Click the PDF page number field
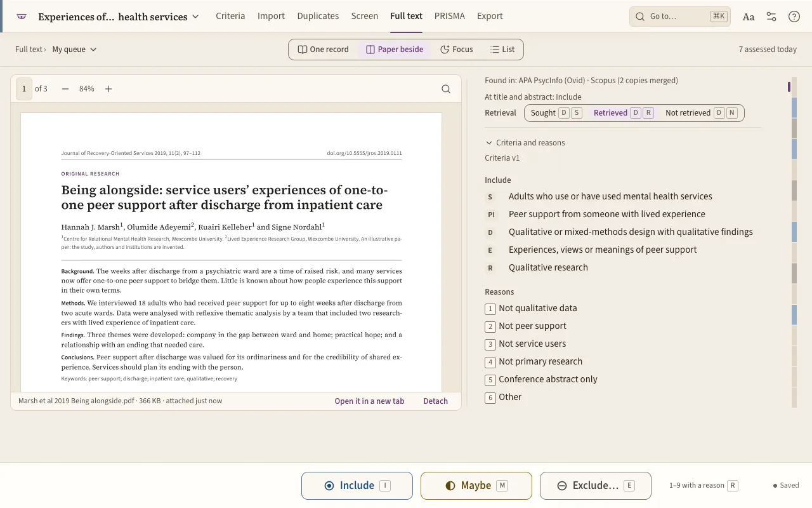The width and height of the screenshot is (812, 508). [24, 89]
